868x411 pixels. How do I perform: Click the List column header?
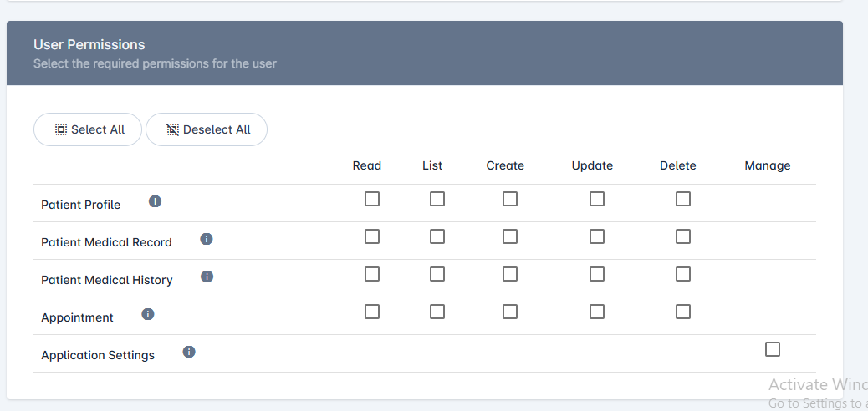click(x=432, y=165)
